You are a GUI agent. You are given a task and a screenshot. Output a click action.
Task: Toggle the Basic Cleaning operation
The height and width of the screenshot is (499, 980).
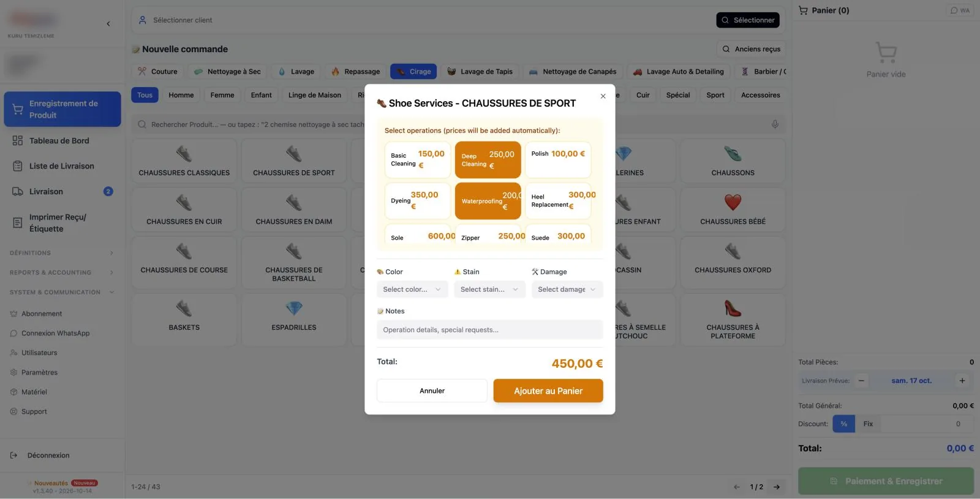tap(418, 159)
